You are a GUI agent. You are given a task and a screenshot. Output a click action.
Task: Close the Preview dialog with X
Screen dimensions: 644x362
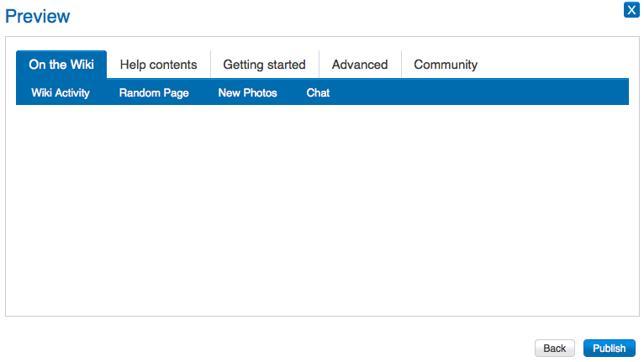pos(631,10)
